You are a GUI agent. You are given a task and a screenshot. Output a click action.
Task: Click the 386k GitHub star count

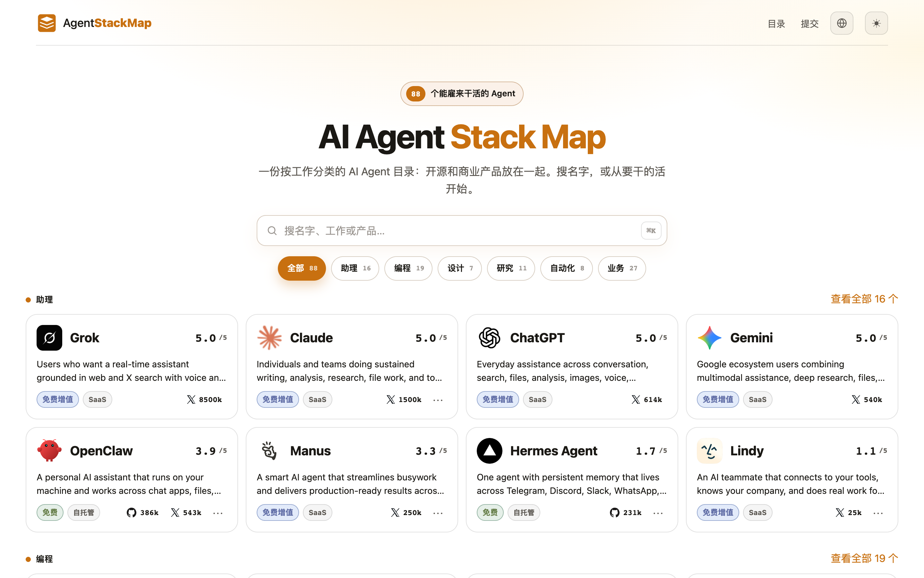click(x=149, y=512)
